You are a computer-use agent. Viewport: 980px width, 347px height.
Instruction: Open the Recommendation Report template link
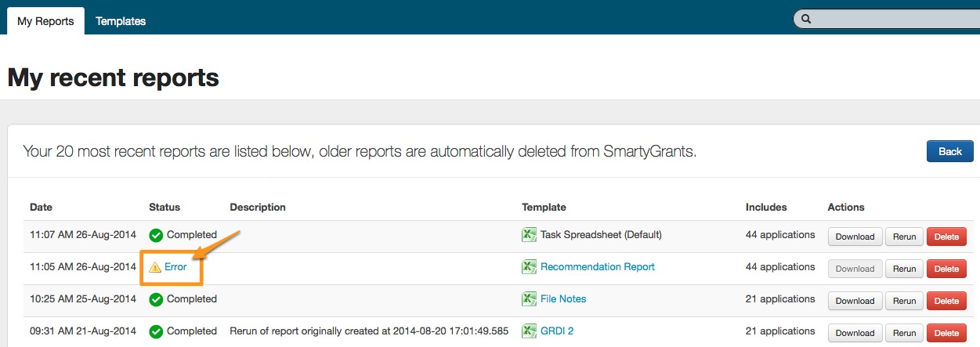pyautogui.click(x=597, y=267)
